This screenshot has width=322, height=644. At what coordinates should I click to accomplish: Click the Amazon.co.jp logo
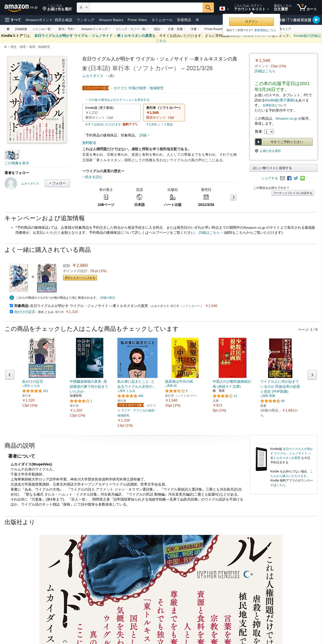pos(21,8)
